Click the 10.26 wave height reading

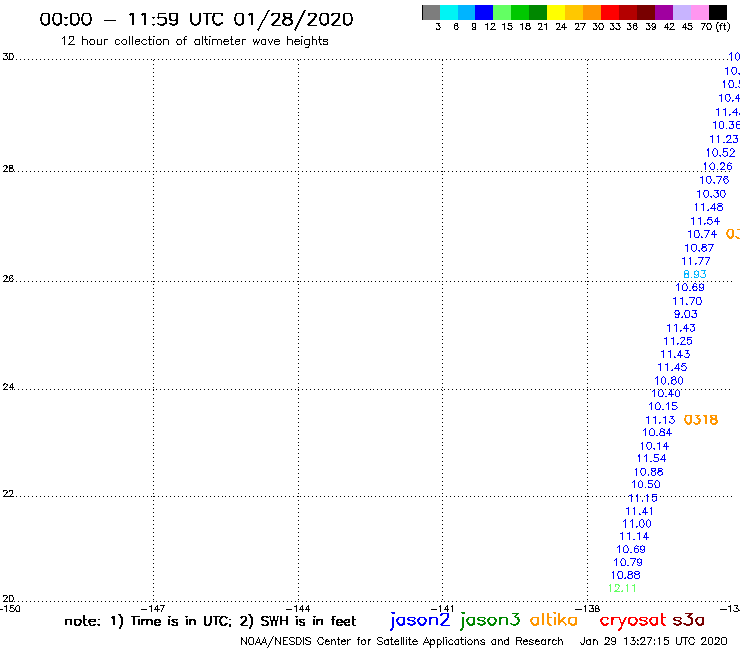(717, 167)
